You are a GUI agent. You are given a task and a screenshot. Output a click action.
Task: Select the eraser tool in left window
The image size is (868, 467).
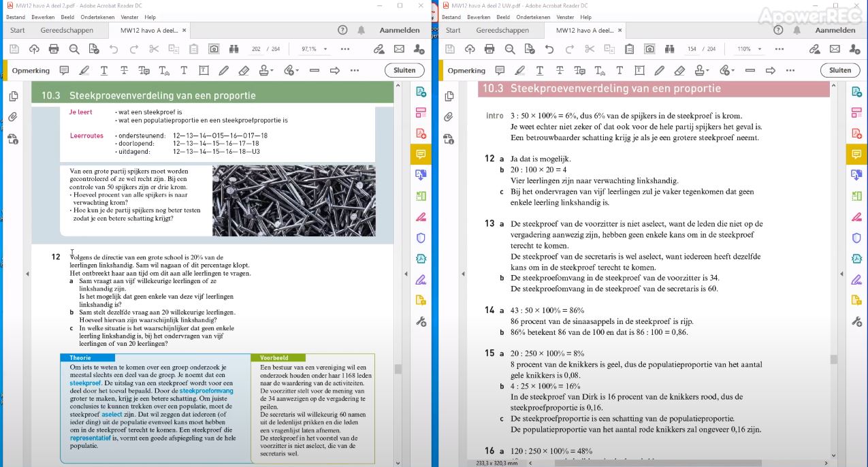(x=244, y=70)
